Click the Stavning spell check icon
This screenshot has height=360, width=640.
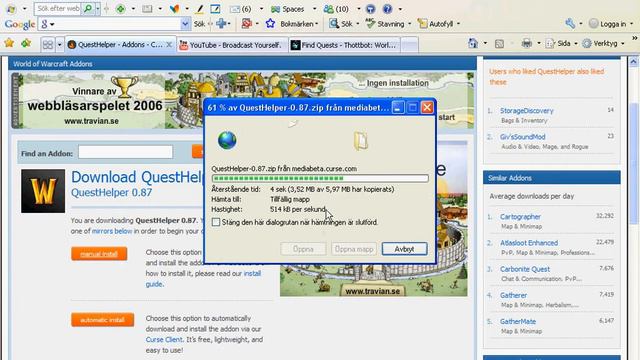pyautogui.click(x=371, y=23)
